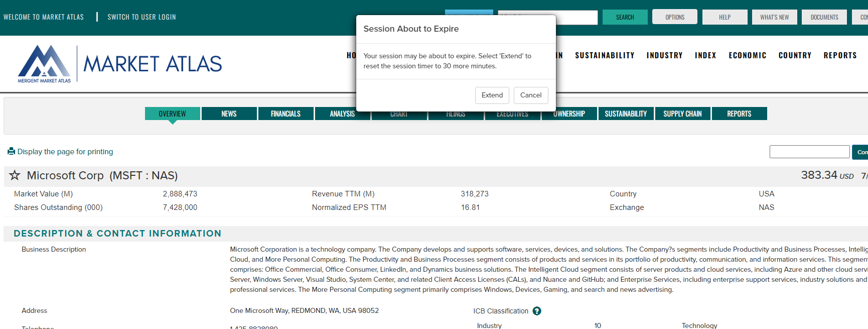Open the Reports main menu

(840, 55)
